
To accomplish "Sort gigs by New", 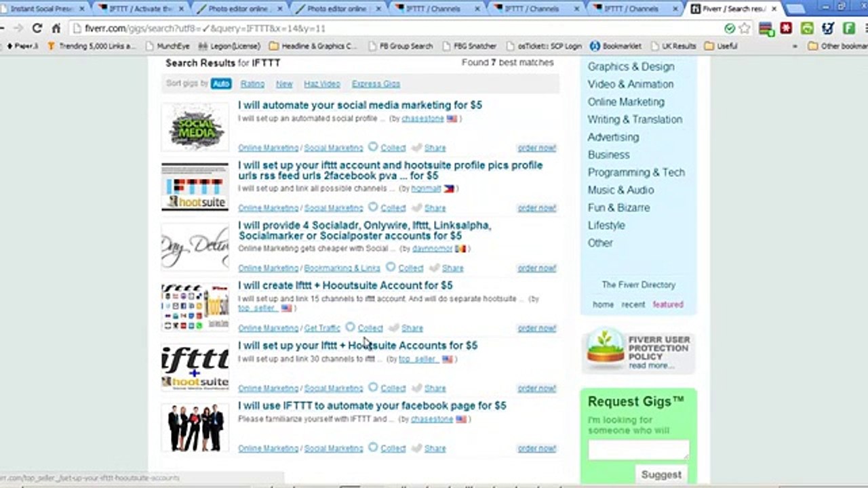I will [284, 84].
